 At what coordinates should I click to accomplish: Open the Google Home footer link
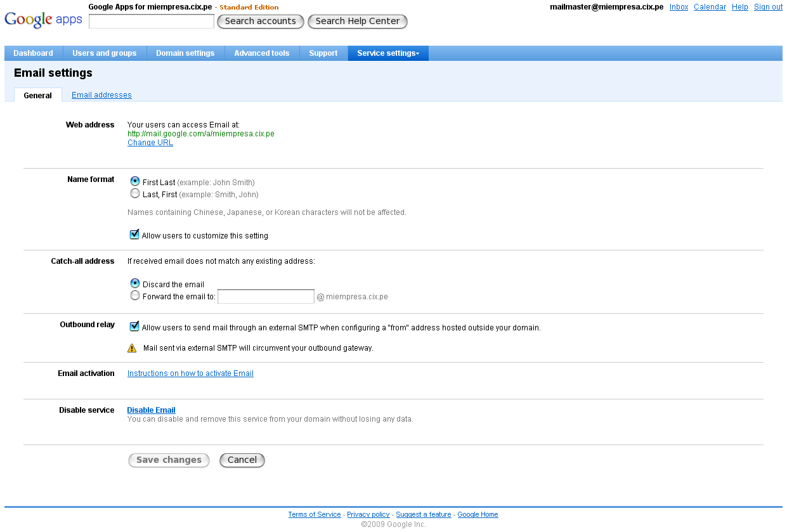(478, 515)
